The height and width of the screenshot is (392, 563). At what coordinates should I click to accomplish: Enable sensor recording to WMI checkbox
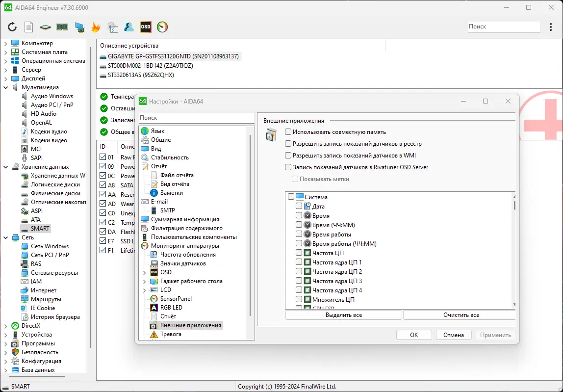pyautogui.click(x=288, y=156)
